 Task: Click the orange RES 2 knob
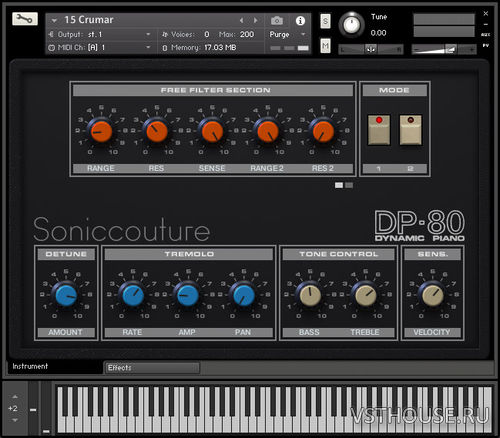[x=323, y=131]
